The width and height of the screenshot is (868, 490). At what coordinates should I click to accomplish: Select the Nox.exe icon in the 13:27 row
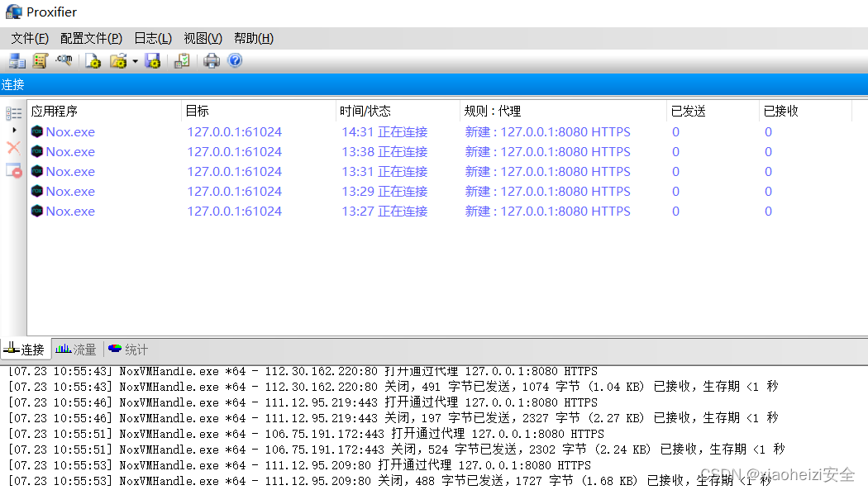click(x=37, y=212)
